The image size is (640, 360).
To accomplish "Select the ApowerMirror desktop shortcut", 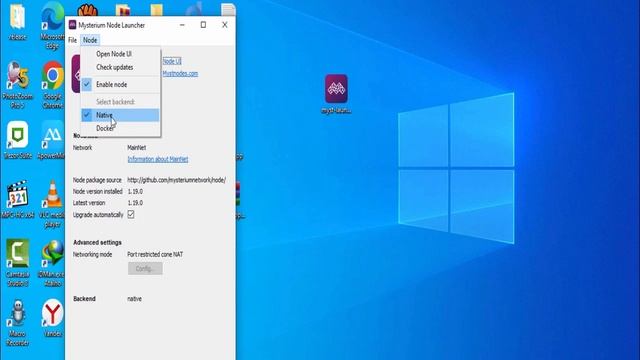I will pos(52,140).
